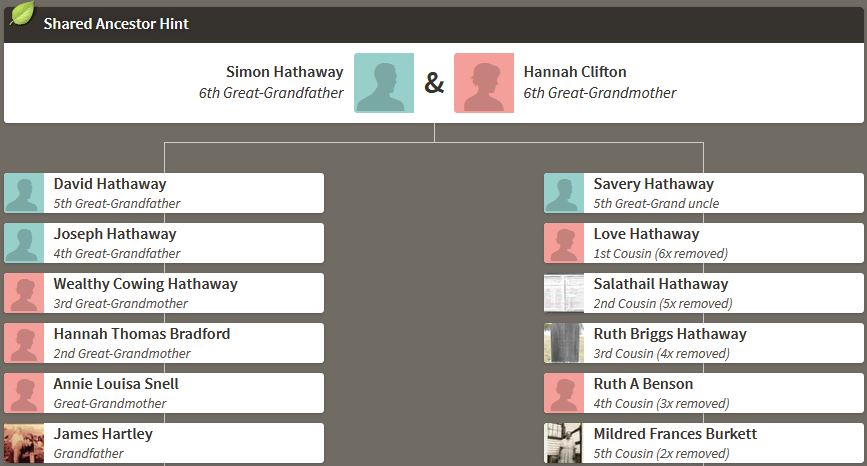867x466 pixels.
Task: Click the green leaf hint icon
Action: tap(22, 15)
